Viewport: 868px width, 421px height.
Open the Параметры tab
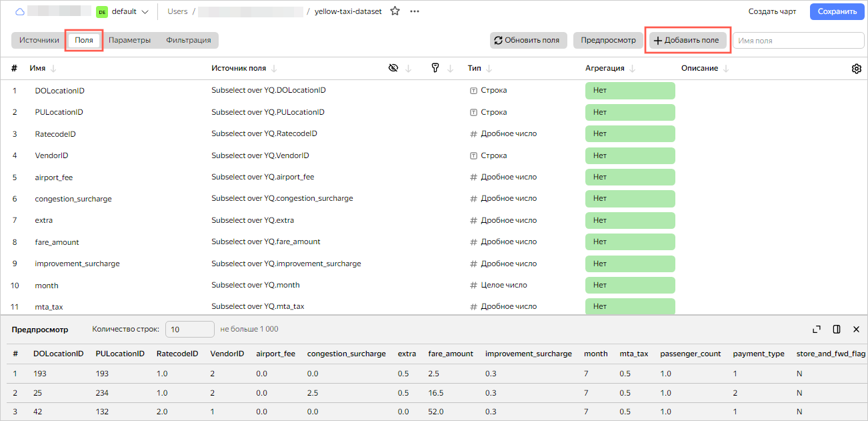tap(129, 40)
